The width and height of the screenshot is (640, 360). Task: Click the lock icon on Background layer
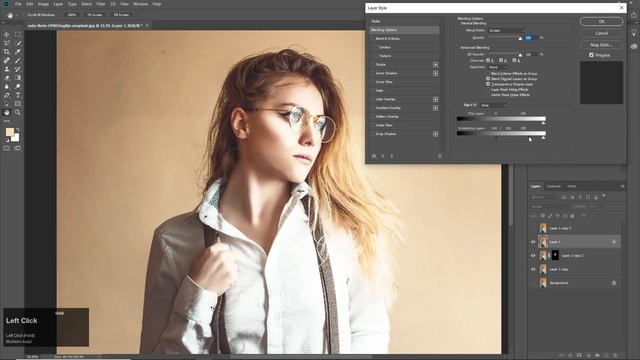pos(613,282)
